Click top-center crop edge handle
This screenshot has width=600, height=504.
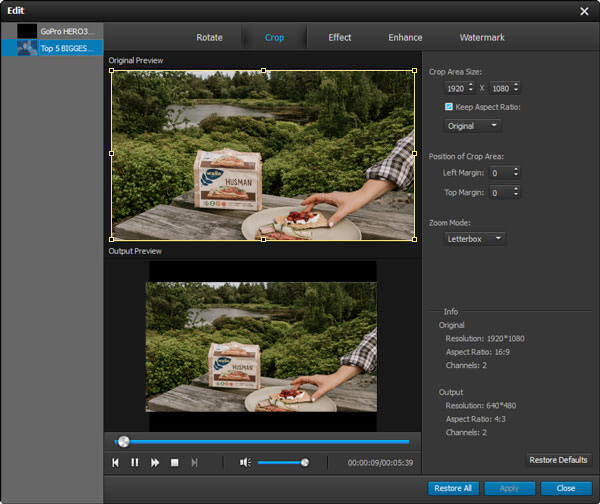263,70
